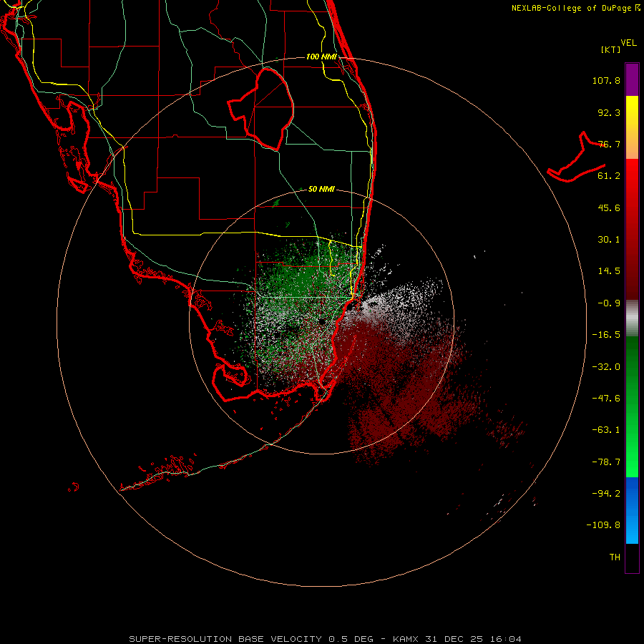Click the -94.2 legend value
644x644 pixels.
click(x=606, y=494)
